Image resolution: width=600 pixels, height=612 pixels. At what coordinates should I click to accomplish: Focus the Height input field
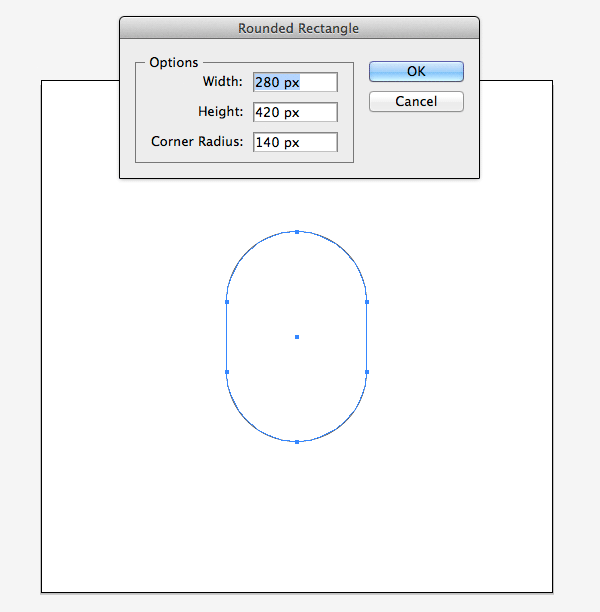point(295,112)
